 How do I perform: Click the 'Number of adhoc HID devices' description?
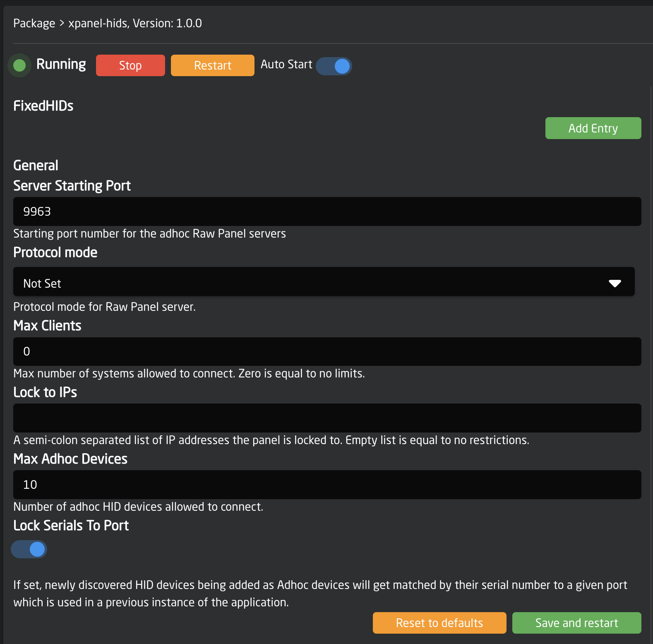(x=138, y=507)
